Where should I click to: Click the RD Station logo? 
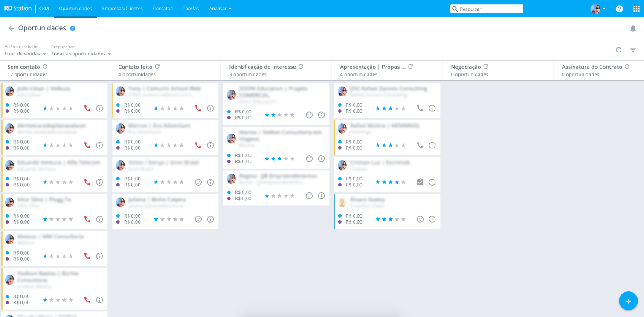pyautogui.click(x=18, y=8)
